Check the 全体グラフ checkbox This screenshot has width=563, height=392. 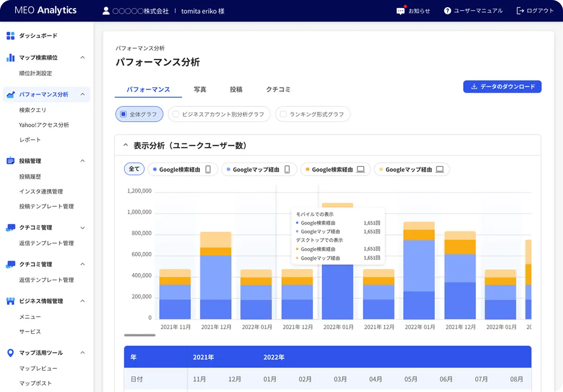pos(123,114)
